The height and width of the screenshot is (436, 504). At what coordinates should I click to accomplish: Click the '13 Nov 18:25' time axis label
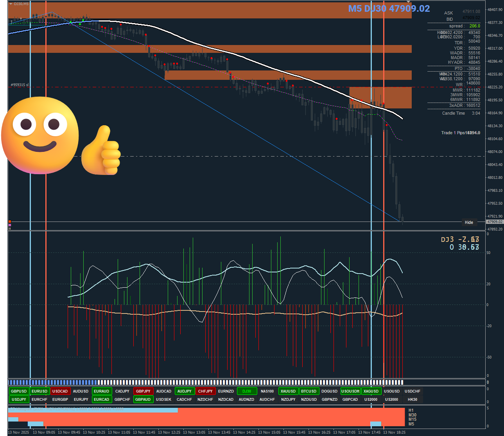[x=395, y=432]
